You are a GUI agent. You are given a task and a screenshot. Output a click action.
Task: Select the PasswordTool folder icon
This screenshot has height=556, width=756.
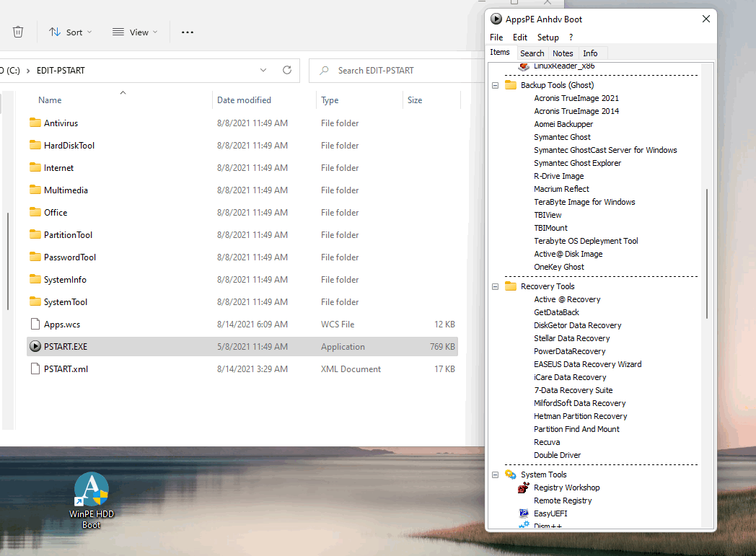35,257
